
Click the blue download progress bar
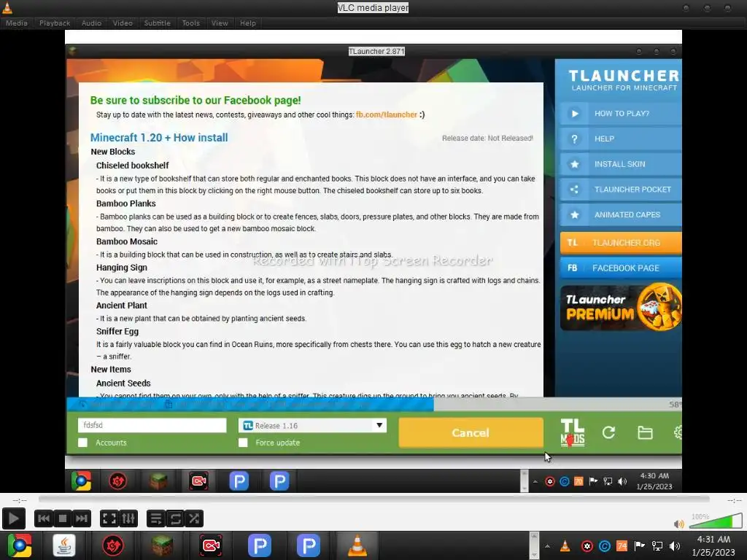(250, 404)
